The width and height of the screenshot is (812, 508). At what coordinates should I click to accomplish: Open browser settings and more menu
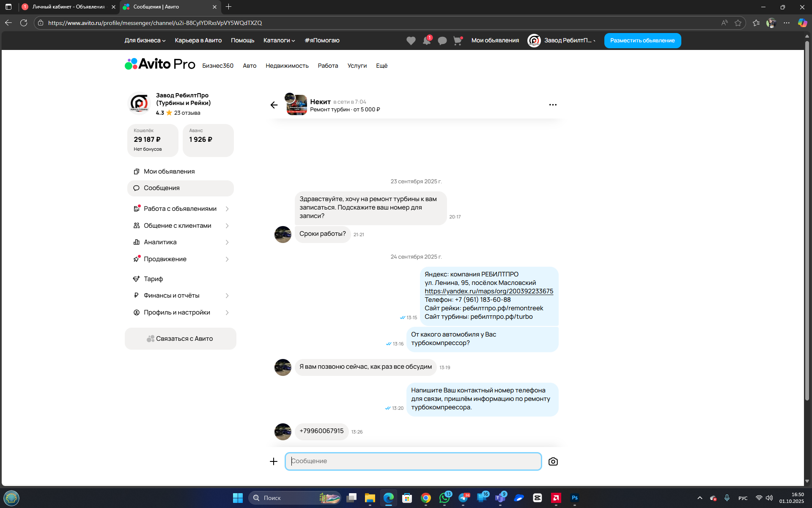tap(787, 23)
